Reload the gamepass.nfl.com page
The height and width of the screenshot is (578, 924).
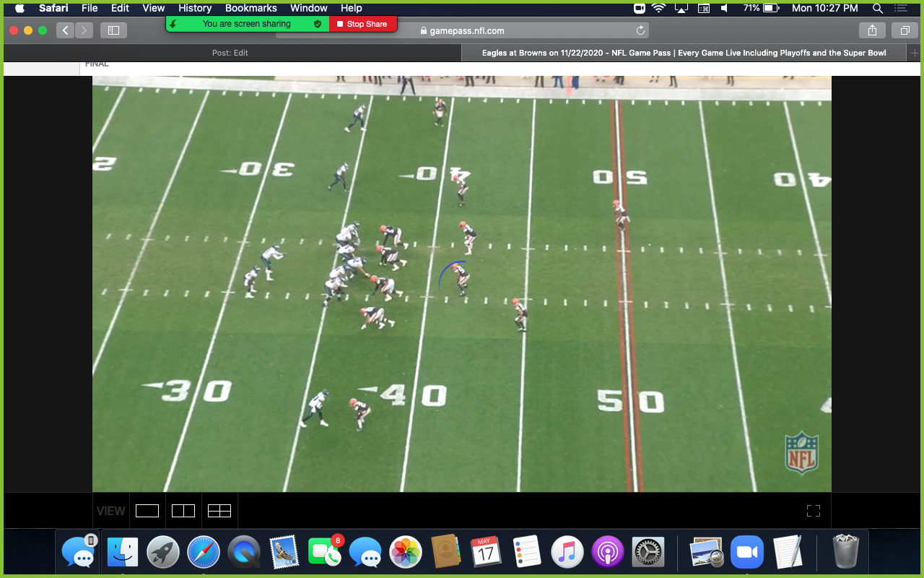tap(639, 30)
